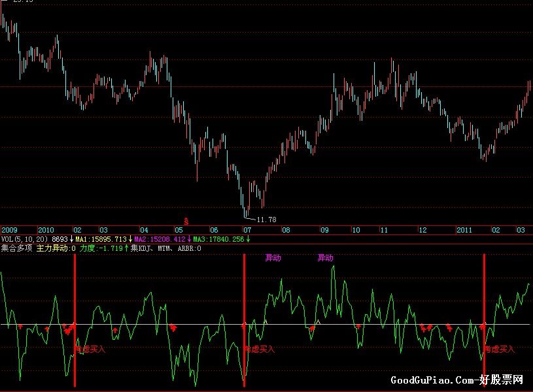Image resolution: width=533 pixels, height=392 pixels.
Task: Click the leftmost 考虑买入 buy signal text
Action: (x=90, y=349)
